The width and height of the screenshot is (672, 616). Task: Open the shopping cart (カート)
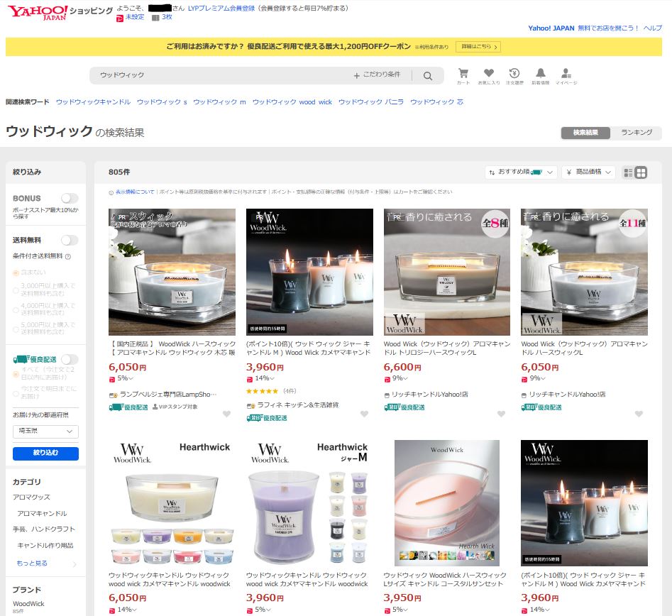[463, 74]
